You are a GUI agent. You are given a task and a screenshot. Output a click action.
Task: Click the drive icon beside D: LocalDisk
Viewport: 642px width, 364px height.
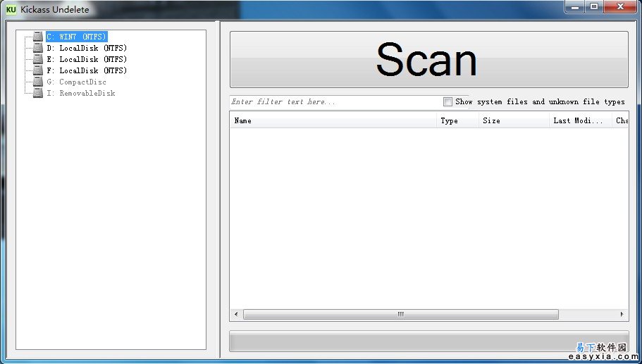tap(38, 48)
